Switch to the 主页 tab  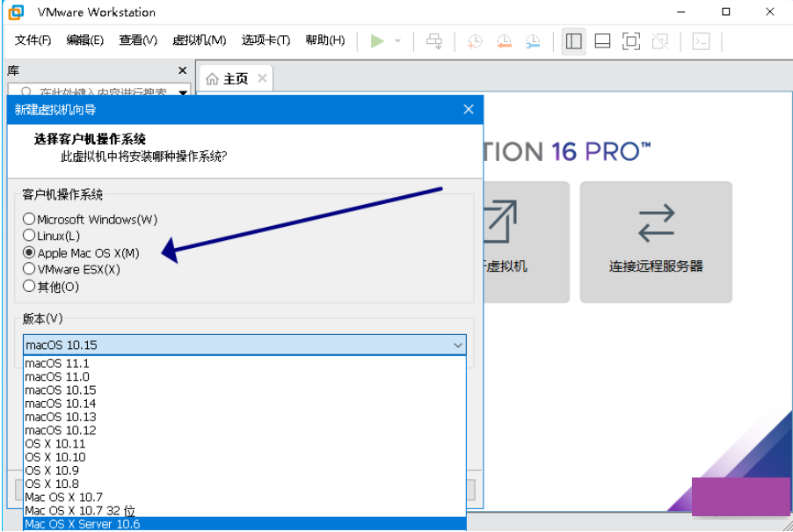[x=234, y=77]
